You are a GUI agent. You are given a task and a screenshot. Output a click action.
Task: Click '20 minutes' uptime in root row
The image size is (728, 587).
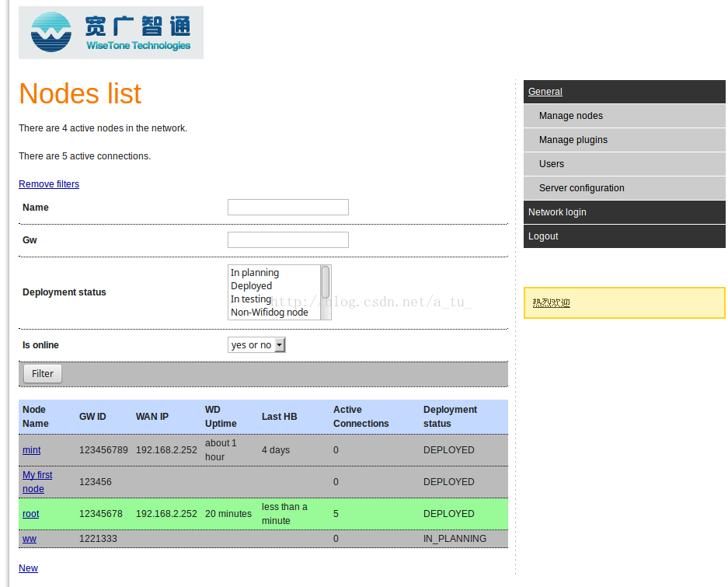click(x=228, y=514)
